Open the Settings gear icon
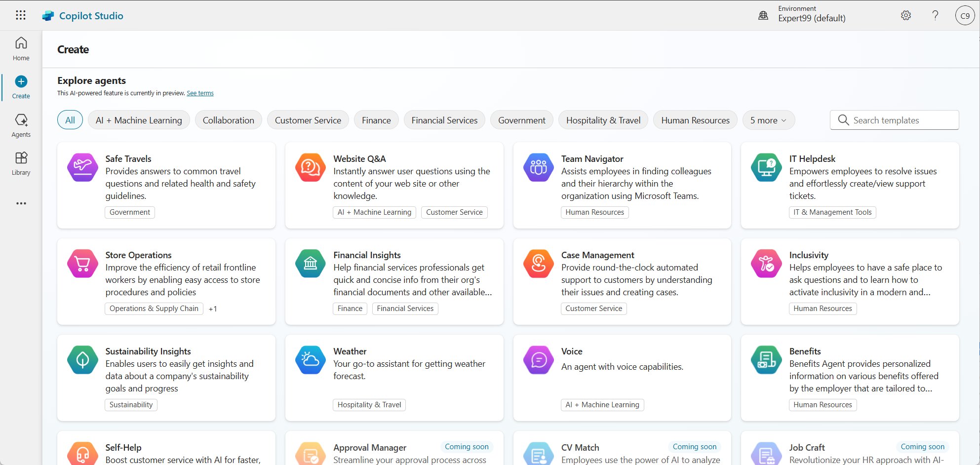The image size is (980, 465). [906, 15]
